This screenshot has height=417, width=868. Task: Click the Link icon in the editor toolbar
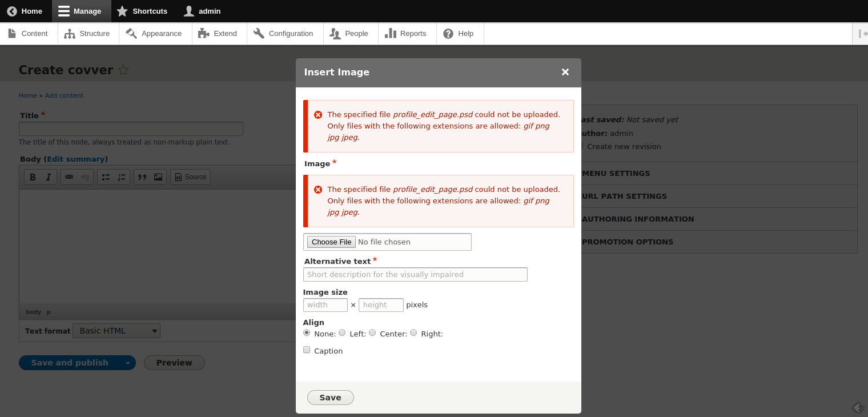pos(69,177)
